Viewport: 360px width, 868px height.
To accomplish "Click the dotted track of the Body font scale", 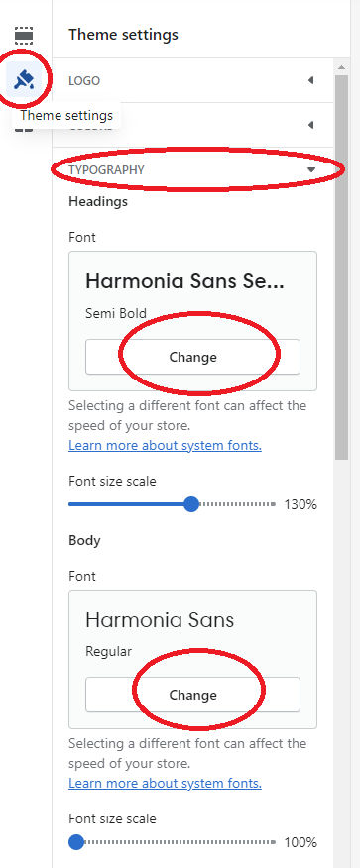I will 180,842.
